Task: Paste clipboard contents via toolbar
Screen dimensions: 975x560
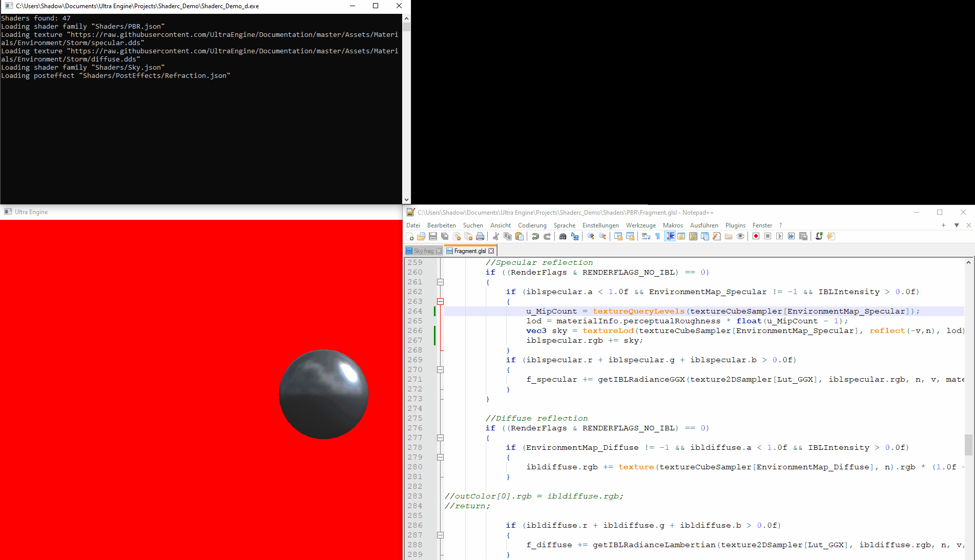Action: [519, 236]
